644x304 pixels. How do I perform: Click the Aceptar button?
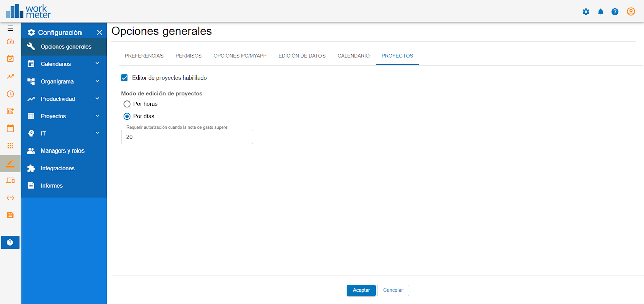(x=361, y=290)
